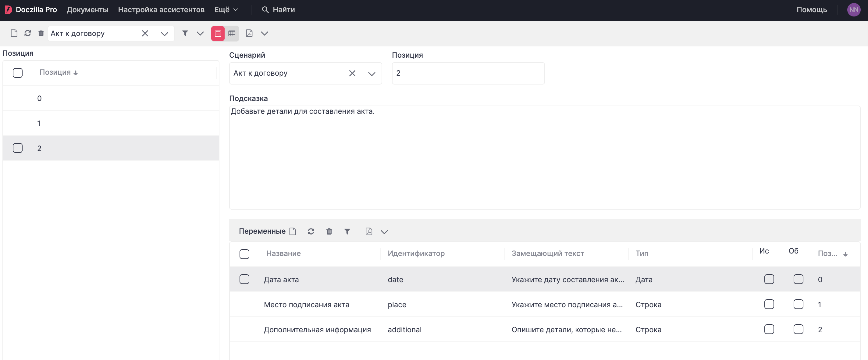868x360 pixels.
Task: Open the NN user avatar menu
Action: coord(854,10)
